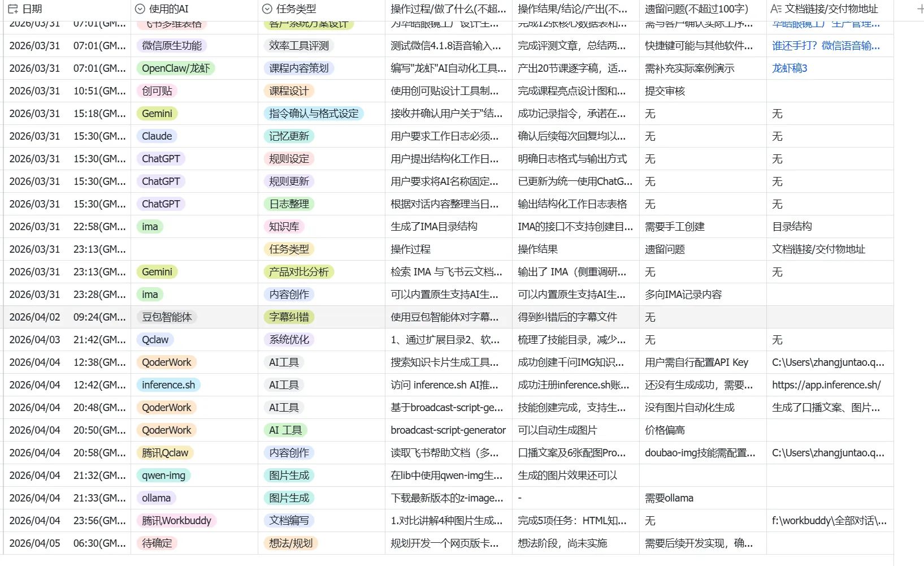Select the qwen-img tag

pos(164,476)
